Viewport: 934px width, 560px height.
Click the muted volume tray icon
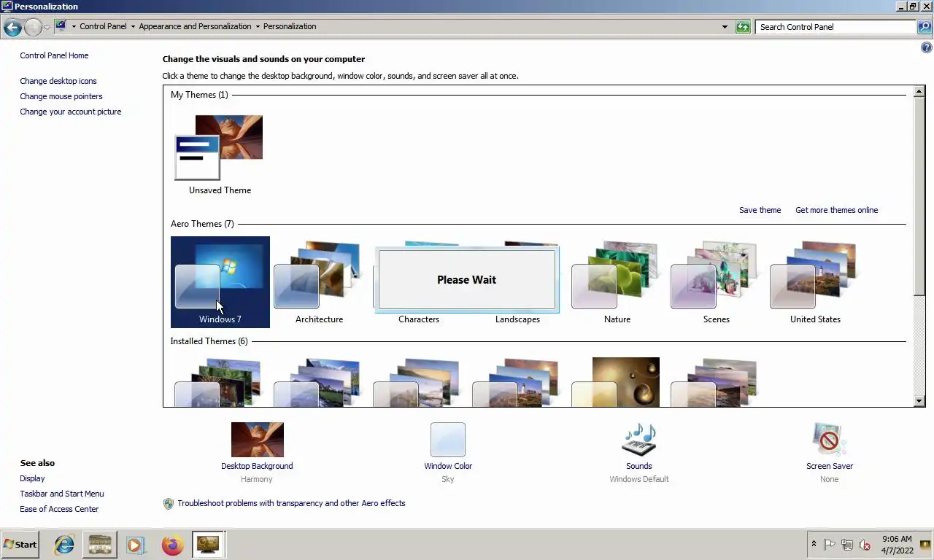(865, 545)
